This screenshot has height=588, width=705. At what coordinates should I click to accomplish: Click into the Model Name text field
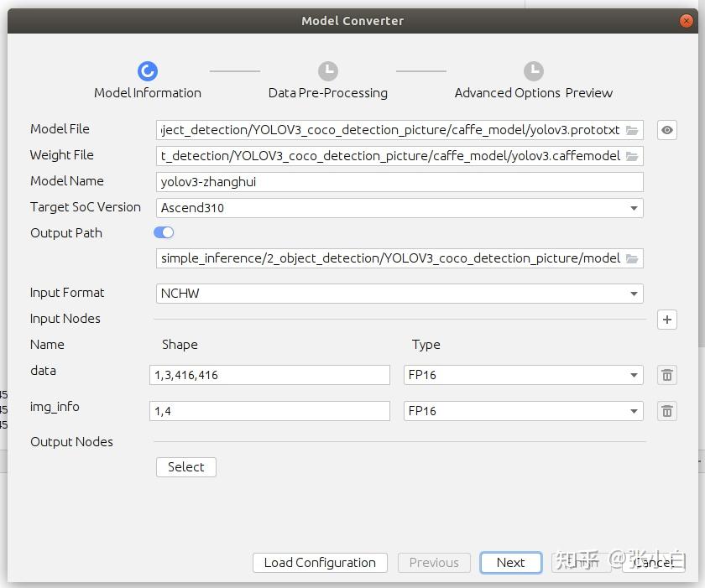[399, 182]
